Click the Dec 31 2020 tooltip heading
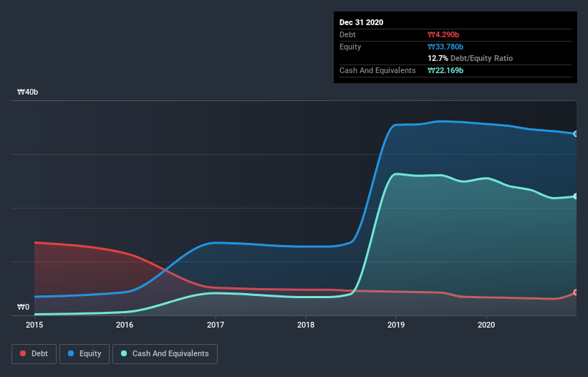Screen dimensions: 588x377 pyautogui.click(x=361, y=22)
